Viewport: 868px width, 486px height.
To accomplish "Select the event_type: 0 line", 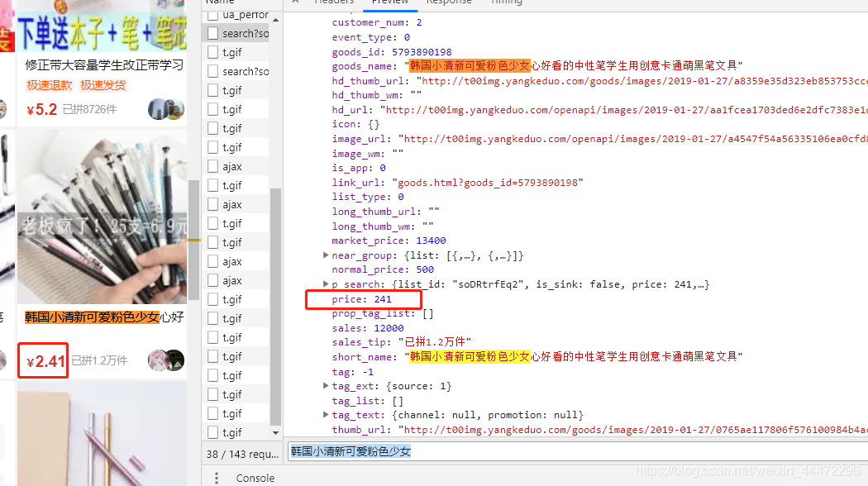I will [x=371, y=37].
